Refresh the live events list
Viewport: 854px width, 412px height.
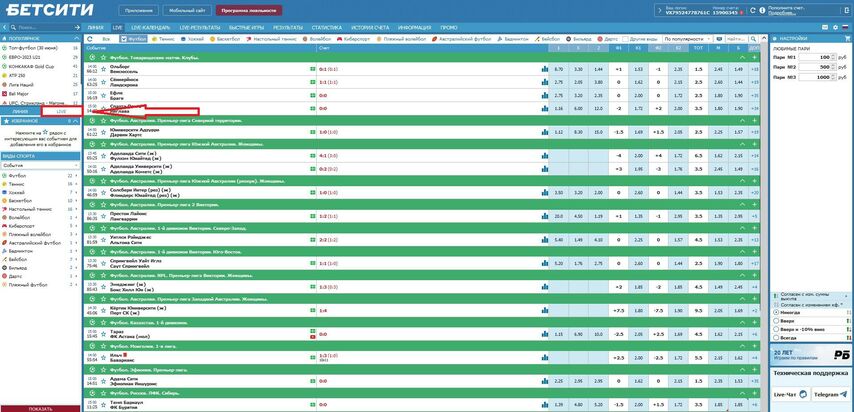90,39
